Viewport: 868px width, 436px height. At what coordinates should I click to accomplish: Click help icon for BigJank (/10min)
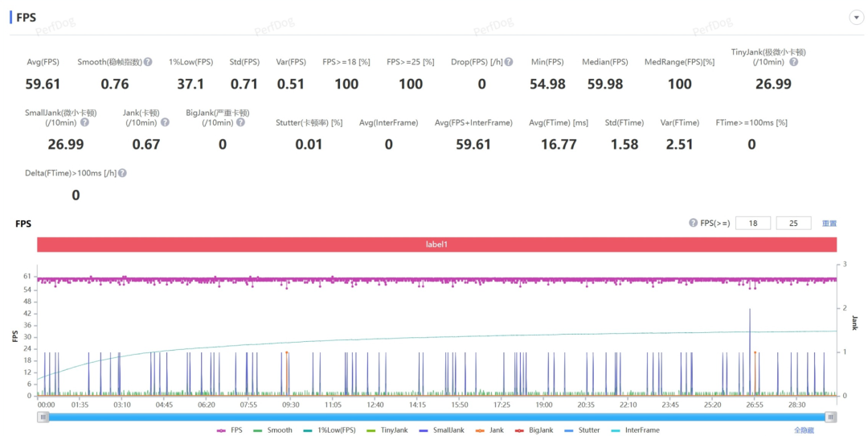(x=240, y=122)
